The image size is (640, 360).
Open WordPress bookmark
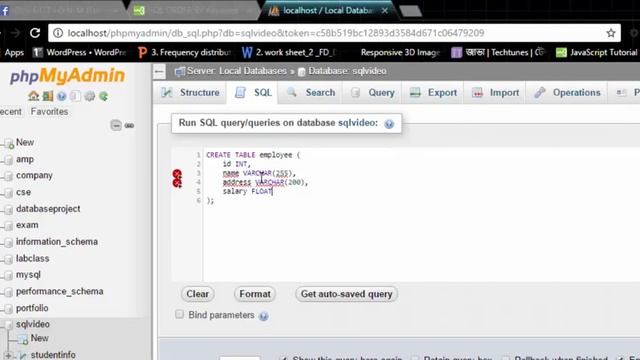click(80, 52)
